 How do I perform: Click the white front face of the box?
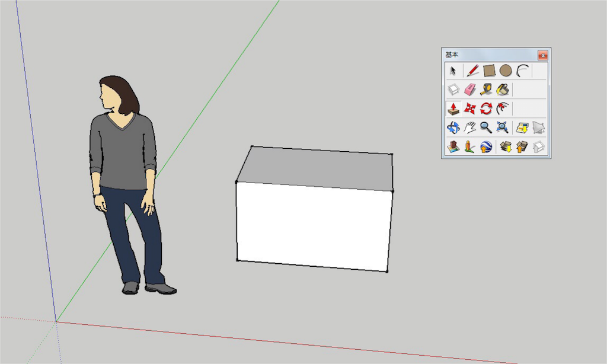tap(314, 226)
